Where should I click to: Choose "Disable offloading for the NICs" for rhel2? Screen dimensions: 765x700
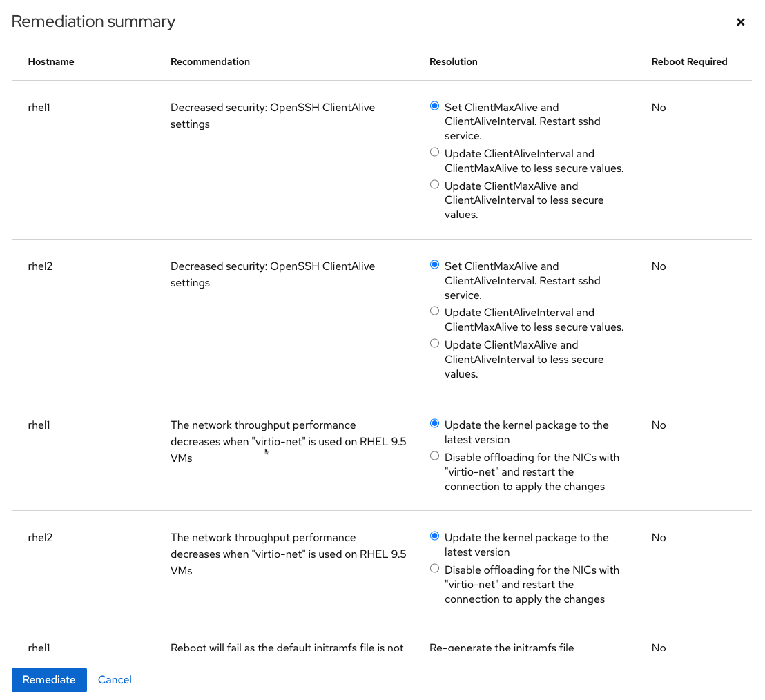coord(434,568)
